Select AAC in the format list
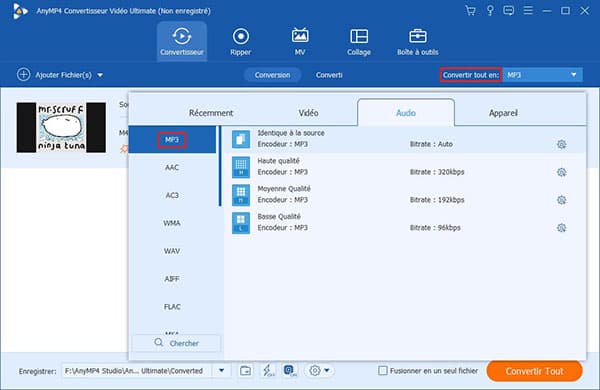The width and height of the screenshot is (600, 390). pyautogui.click(x=172, y=167)
